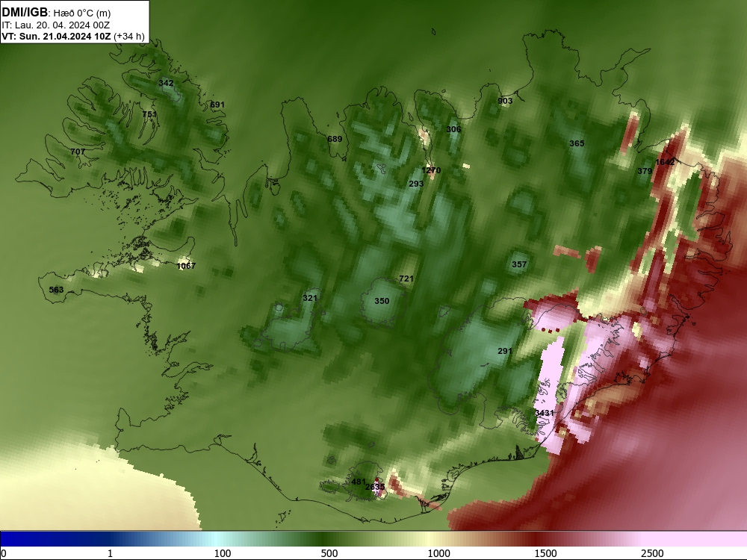Click the map value 291
This screenshot has width=747, height=560.
[505, 351]
